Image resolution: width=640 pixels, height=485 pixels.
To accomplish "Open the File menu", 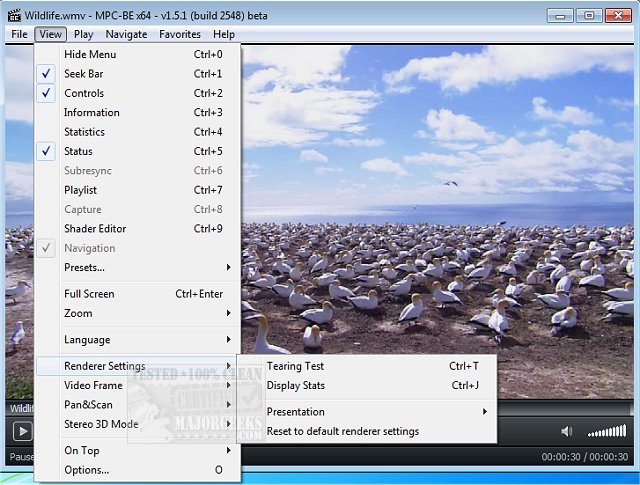I will (x=19, y=34).
